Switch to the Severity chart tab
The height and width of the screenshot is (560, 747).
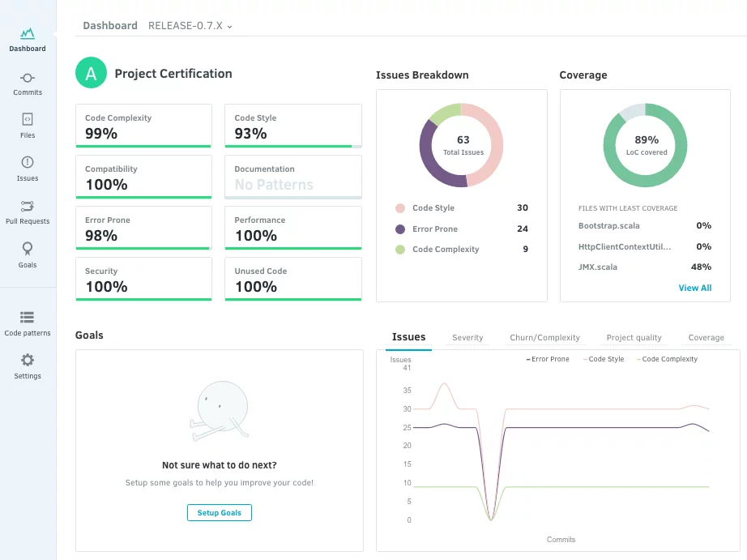467,338
